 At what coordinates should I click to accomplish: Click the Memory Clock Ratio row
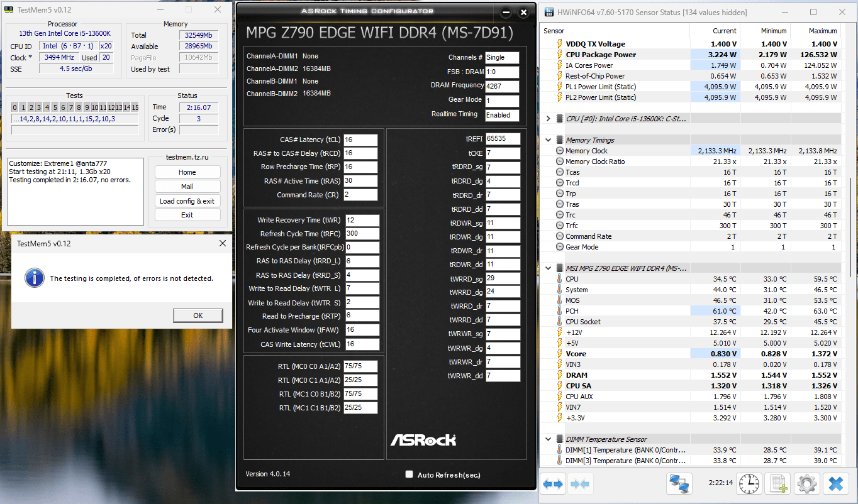(691, 162)
